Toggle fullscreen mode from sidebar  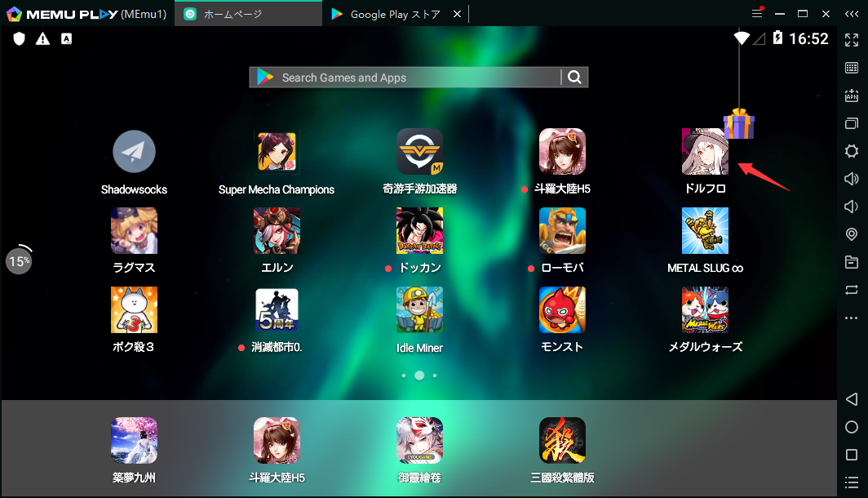click(852, 38)
